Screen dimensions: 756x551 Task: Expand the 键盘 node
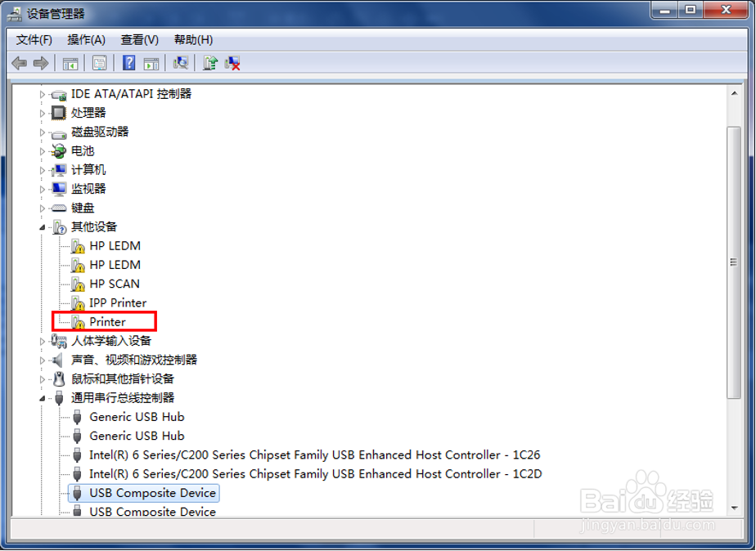click(x=42, y=208)
